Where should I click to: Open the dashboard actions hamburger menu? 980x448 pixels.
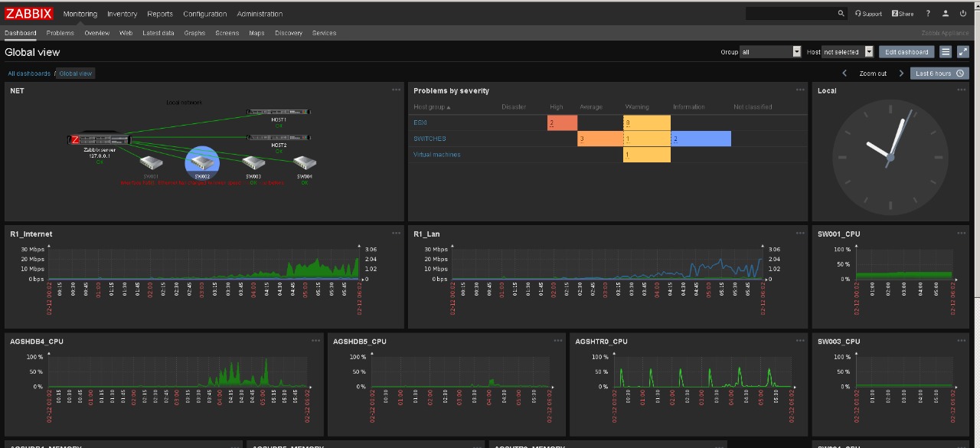[x=946, y=52]
